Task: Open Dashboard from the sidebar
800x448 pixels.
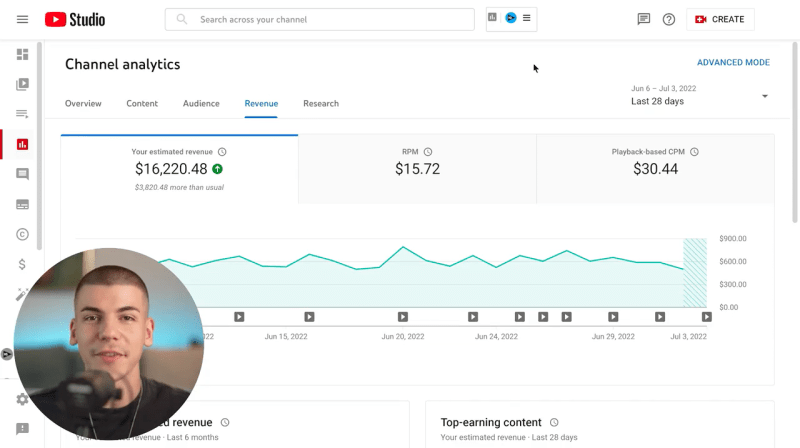Action: [22, 54]
